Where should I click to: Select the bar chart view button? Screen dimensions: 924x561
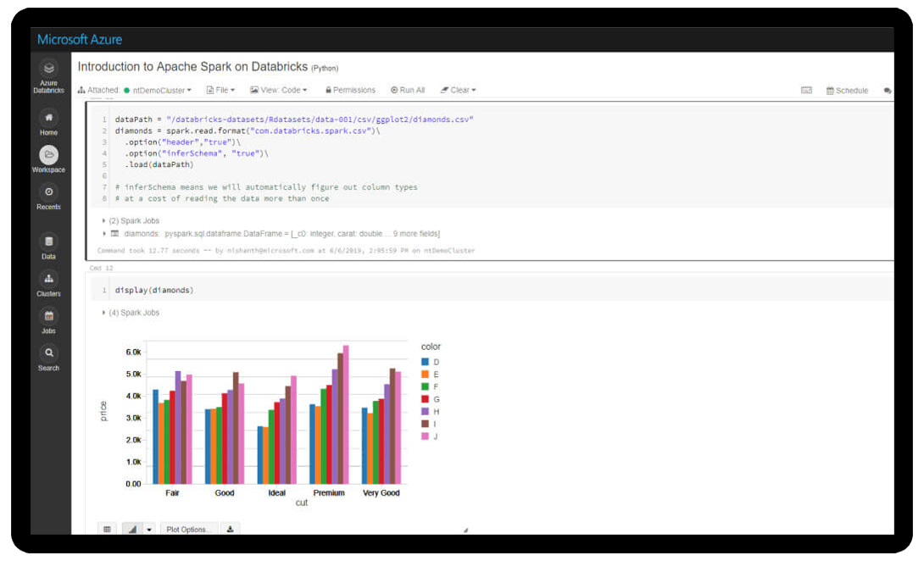pyautogui.click(x=132, y=529)
